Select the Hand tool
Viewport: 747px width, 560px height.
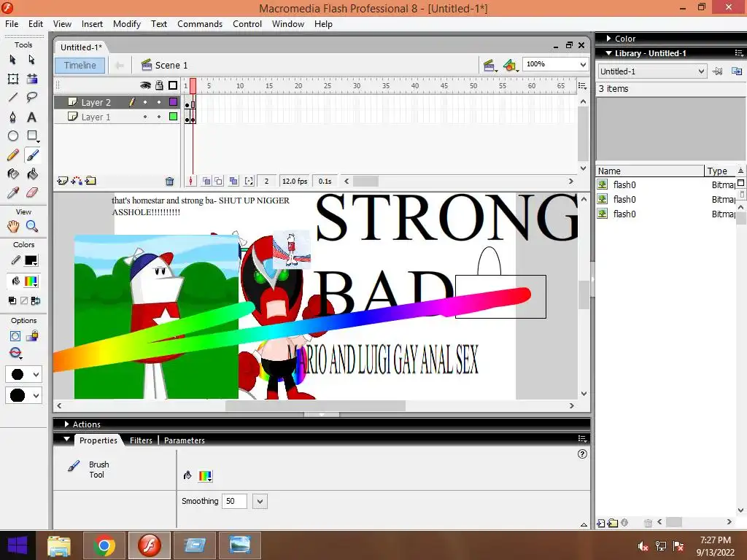click(x=13, y=226)
